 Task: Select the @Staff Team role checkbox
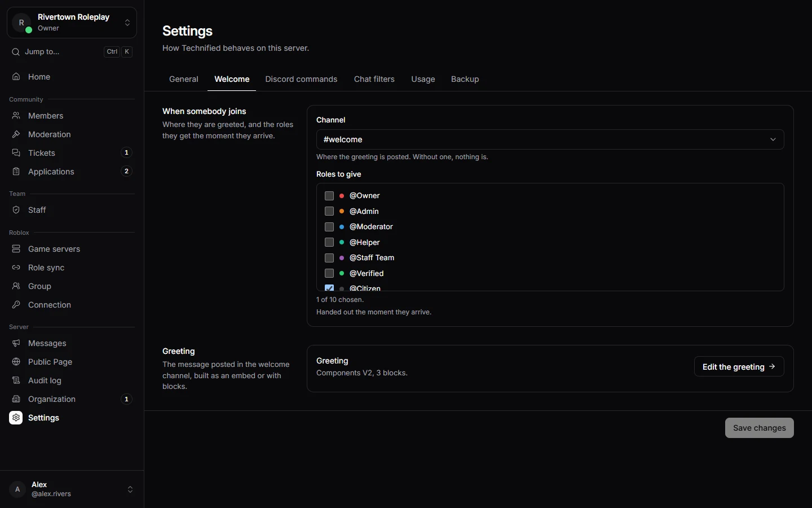tap(329, 258)
